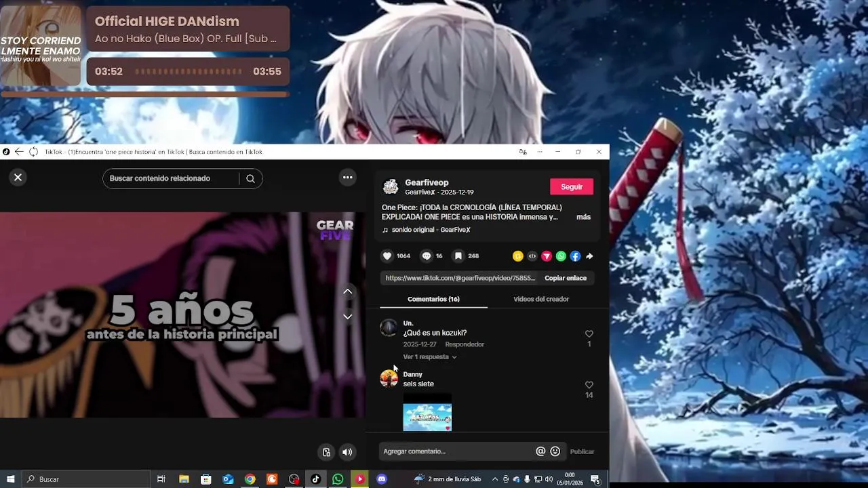Close the TikTok video viewer with X
The height and width of the screenshot is (488, 868).
pyautogui.click(x=18, y=178)
